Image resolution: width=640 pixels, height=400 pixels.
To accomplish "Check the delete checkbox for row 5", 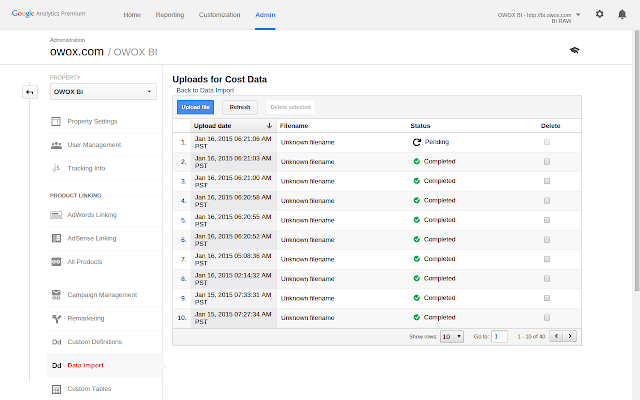I will tap(547, 220).
